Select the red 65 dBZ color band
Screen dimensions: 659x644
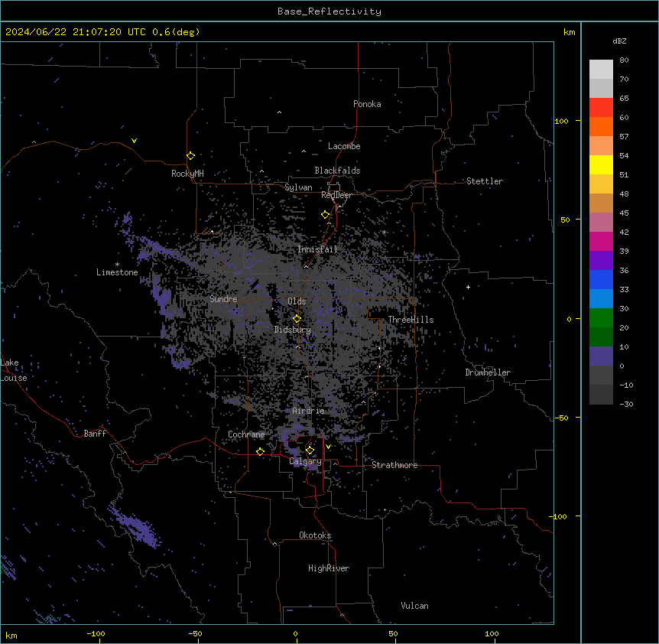pos(601,107)
